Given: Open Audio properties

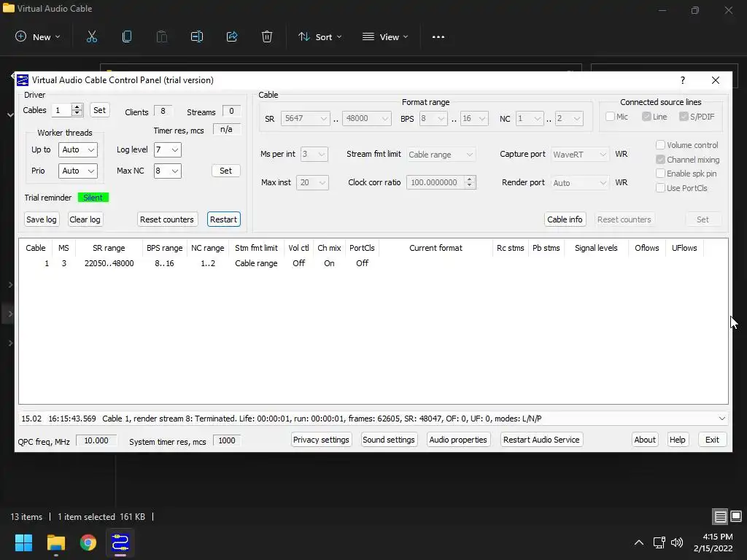Looking at the screenshot, I should [x=458, y=440].
